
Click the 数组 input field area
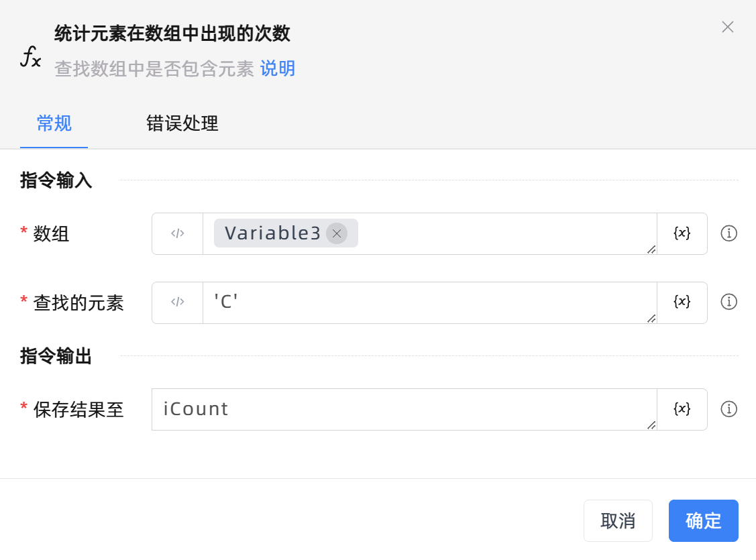(x=503, y=233)
